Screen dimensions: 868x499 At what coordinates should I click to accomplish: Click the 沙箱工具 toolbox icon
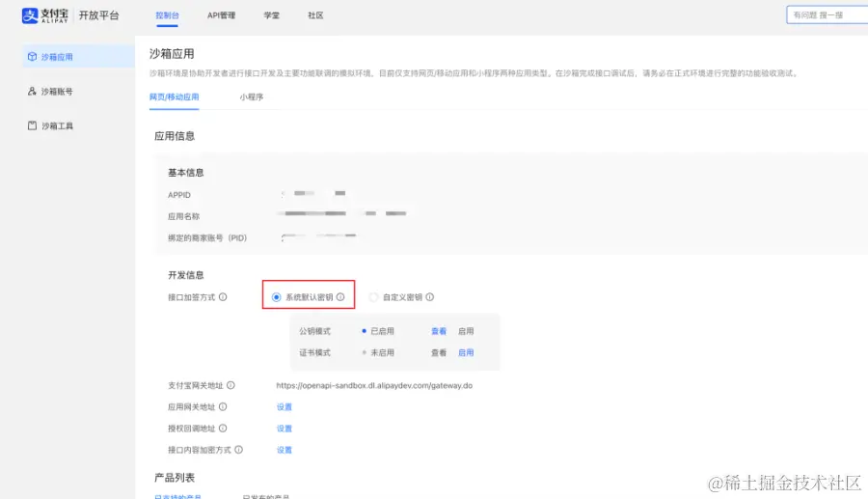click(x=32, y=125)
